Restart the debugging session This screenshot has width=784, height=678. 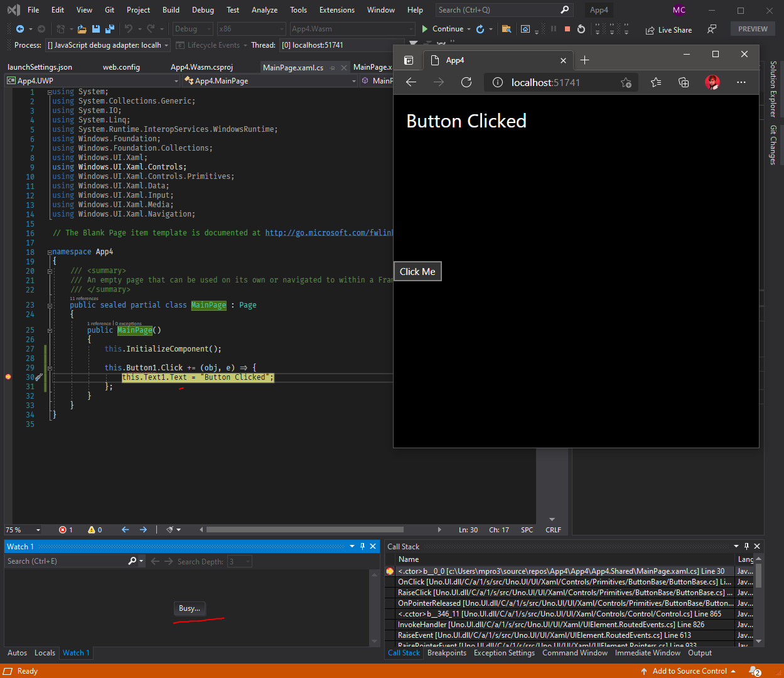(581, 29)
